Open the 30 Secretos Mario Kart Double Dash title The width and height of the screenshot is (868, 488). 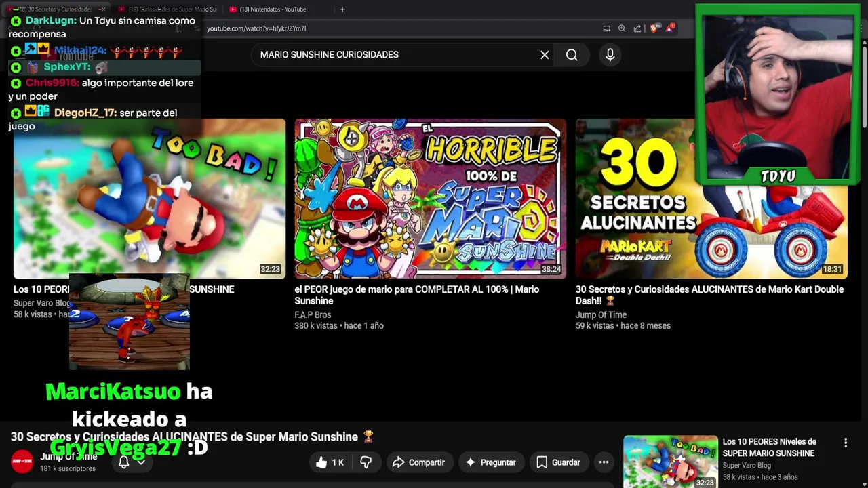pos(709,295)
